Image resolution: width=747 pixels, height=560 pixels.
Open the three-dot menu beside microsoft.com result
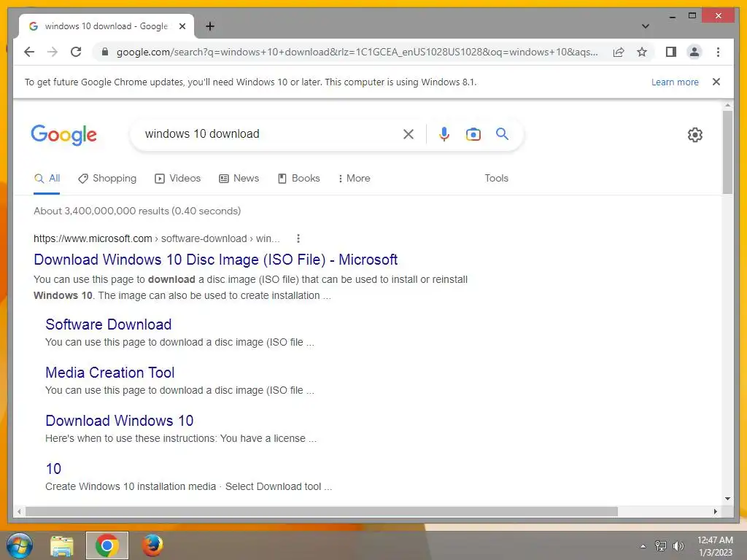[298, 238]
